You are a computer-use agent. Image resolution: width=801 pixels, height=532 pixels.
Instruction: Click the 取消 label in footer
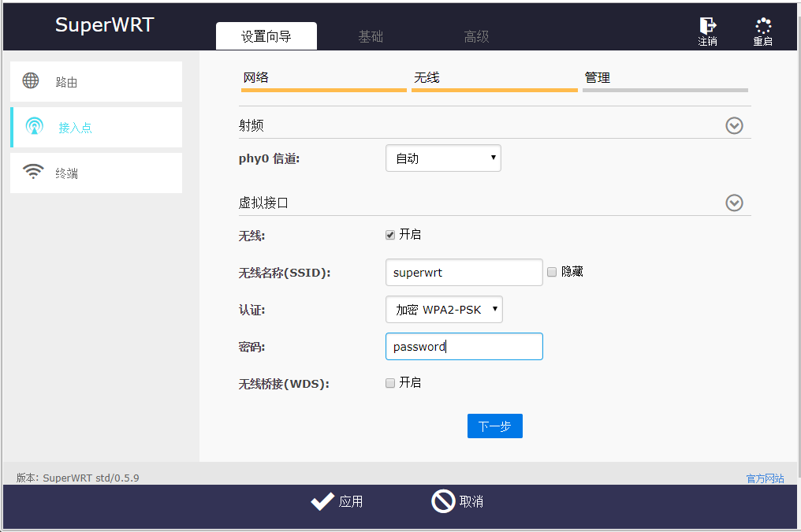click(471, 501)
